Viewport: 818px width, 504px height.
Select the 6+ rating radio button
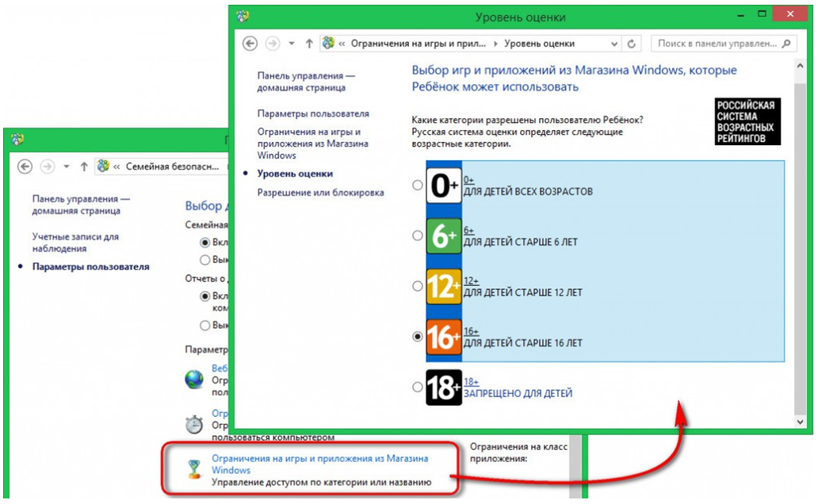pos(418,236)
